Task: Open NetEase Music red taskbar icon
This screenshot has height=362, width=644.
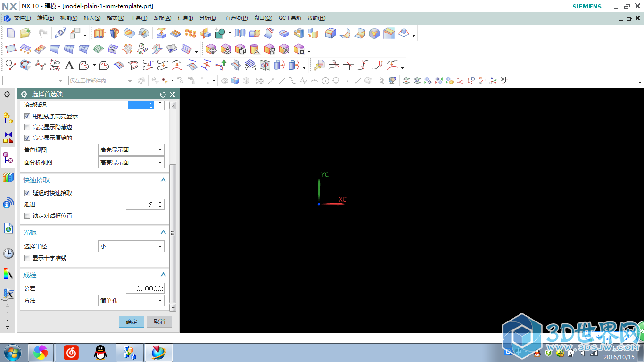Action: pos(71,352)
